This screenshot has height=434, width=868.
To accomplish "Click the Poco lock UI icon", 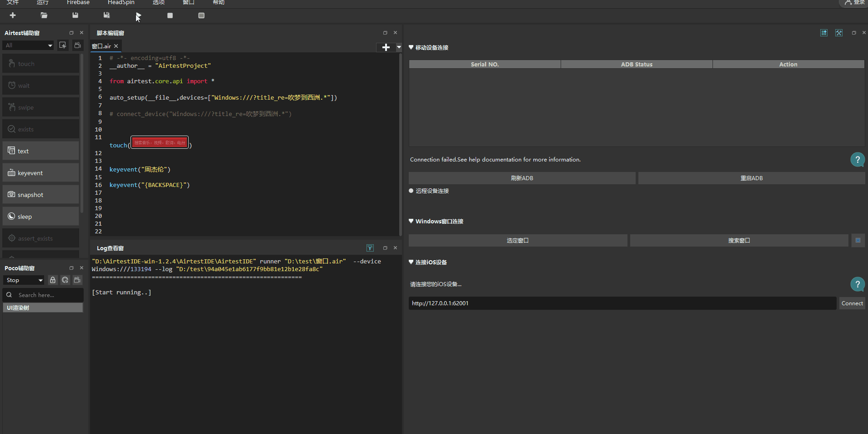I will pyautogui.click(x=53, y=280).
